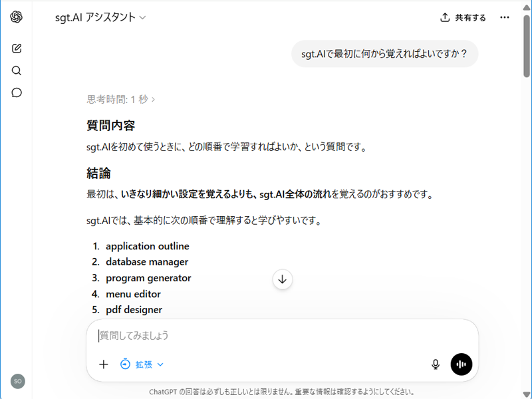
Task: Launch voice mode with waveform button
Action: click(461, 364)
